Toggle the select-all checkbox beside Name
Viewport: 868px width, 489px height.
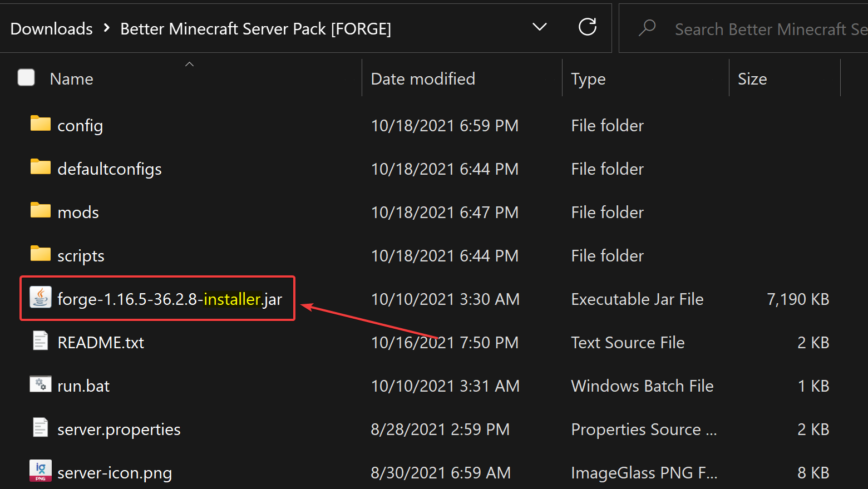pyautogui.click(x=26, y=78)
